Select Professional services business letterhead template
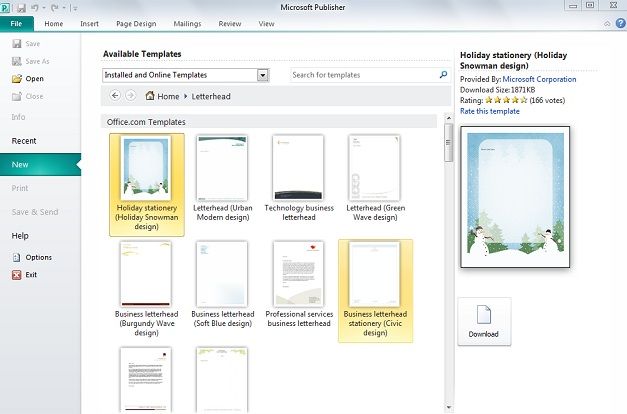Viewport: 627px width, 414px height. point(299,284)
